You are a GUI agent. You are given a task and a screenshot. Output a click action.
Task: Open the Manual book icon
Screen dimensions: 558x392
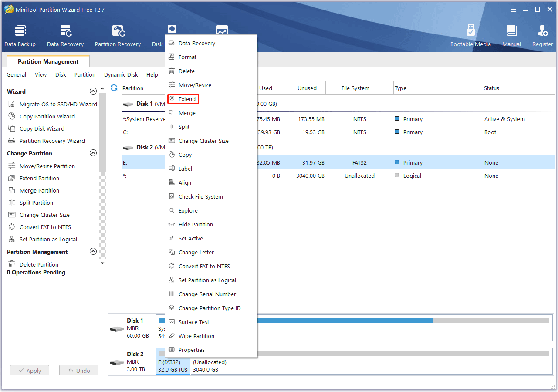pyautogui.click(x=511, y=36)
